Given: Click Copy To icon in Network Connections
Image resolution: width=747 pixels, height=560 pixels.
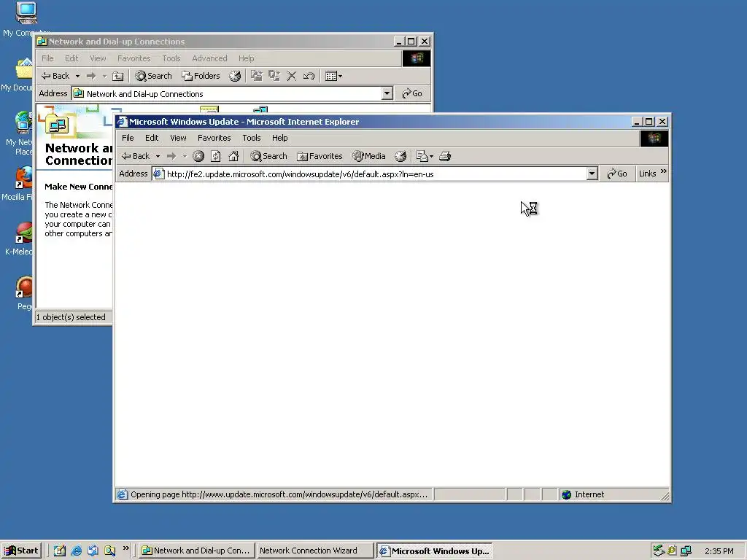Looking at the screenshot, I should tap(274, 76).
